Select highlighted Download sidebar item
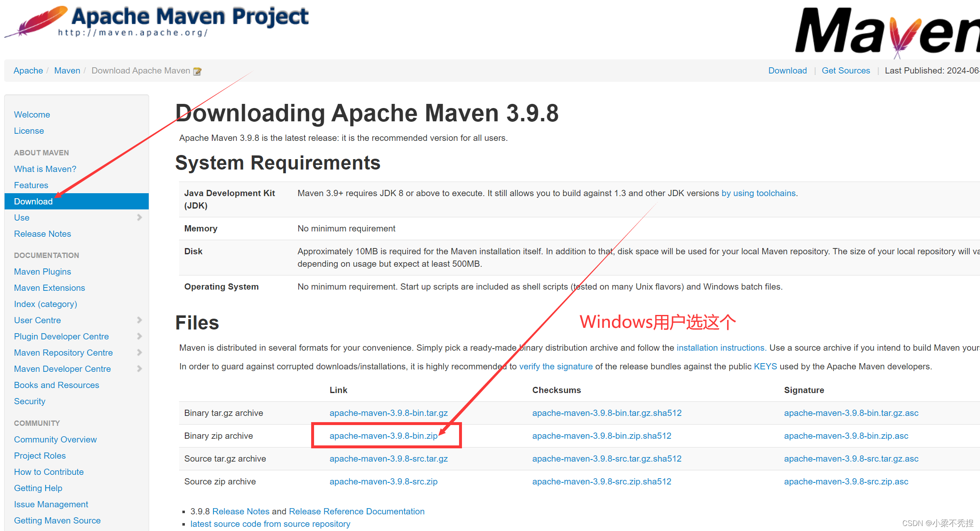 (76, 202)
